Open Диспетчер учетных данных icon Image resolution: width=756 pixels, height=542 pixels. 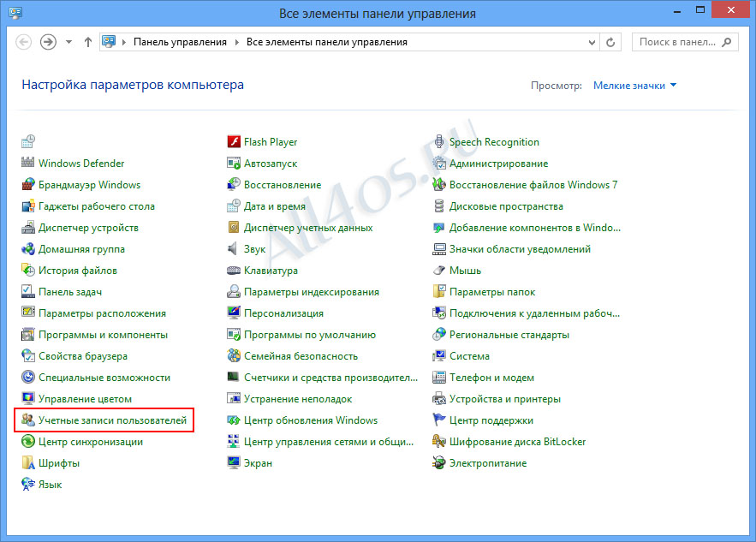234,227
